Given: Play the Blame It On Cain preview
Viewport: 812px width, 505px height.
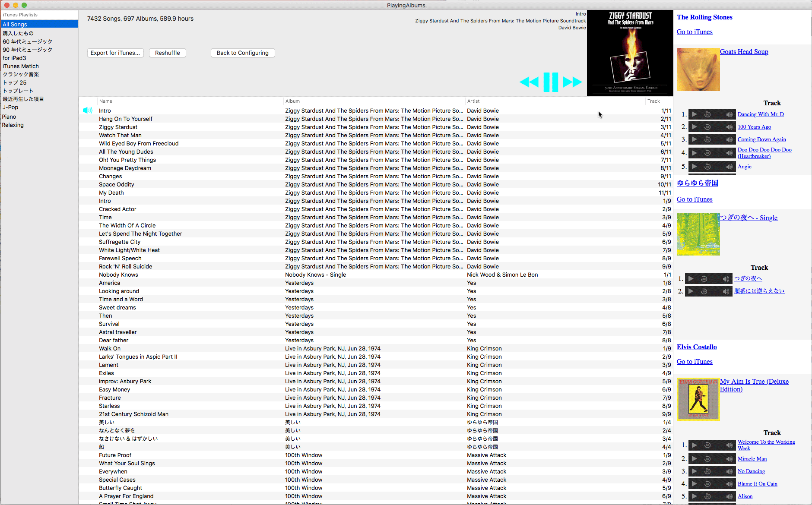Looking at the screenshot, I should point(694,484).
